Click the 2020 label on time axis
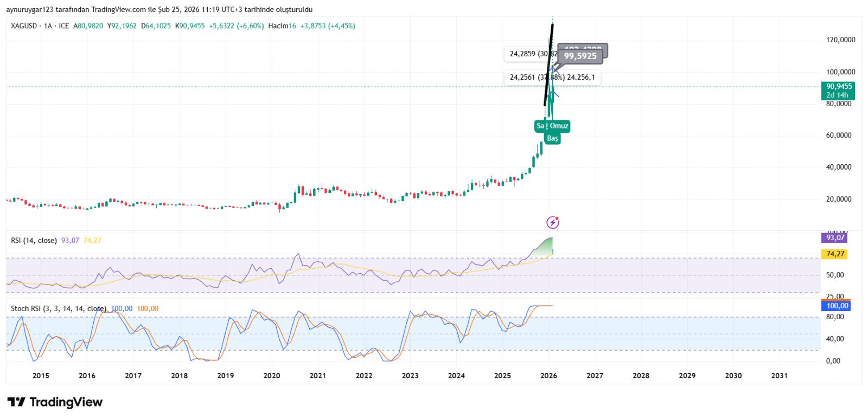The width and height of the screenshot is (868, 420). 271,376
